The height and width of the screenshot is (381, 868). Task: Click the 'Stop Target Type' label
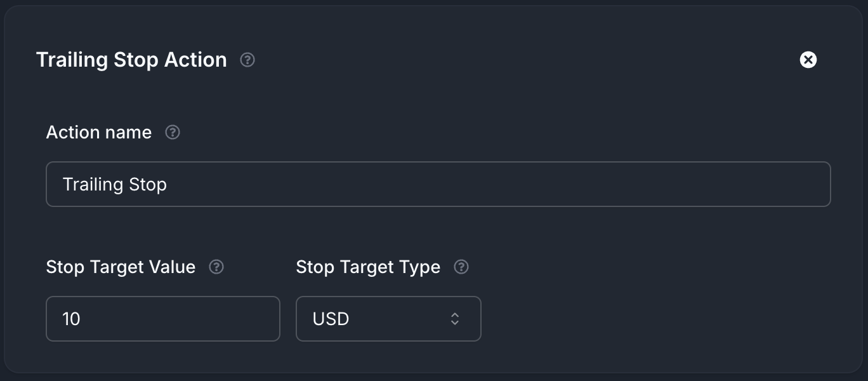(368, 267)
